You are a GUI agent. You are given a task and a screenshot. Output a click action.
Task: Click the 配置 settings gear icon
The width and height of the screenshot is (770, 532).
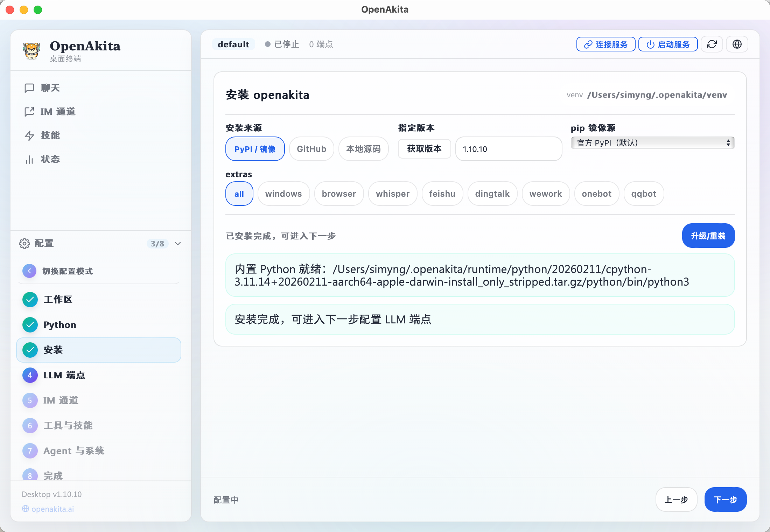24,244
